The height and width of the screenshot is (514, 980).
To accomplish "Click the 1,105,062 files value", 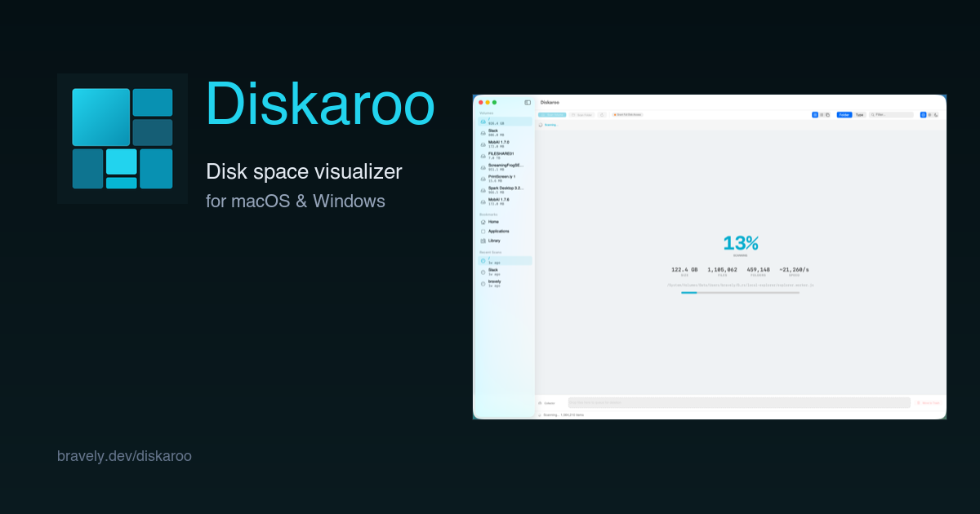I will [x=722, y=269].
